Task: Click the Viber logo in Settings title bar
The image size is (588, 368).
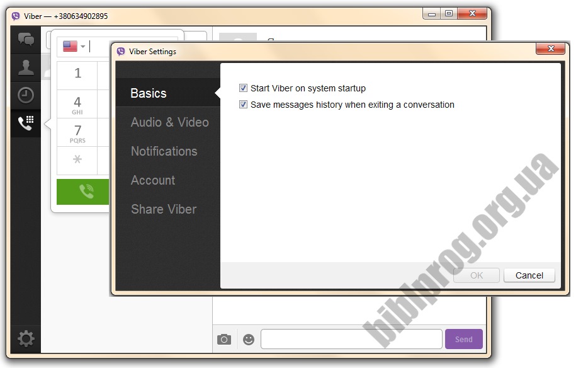Action: 121,52
